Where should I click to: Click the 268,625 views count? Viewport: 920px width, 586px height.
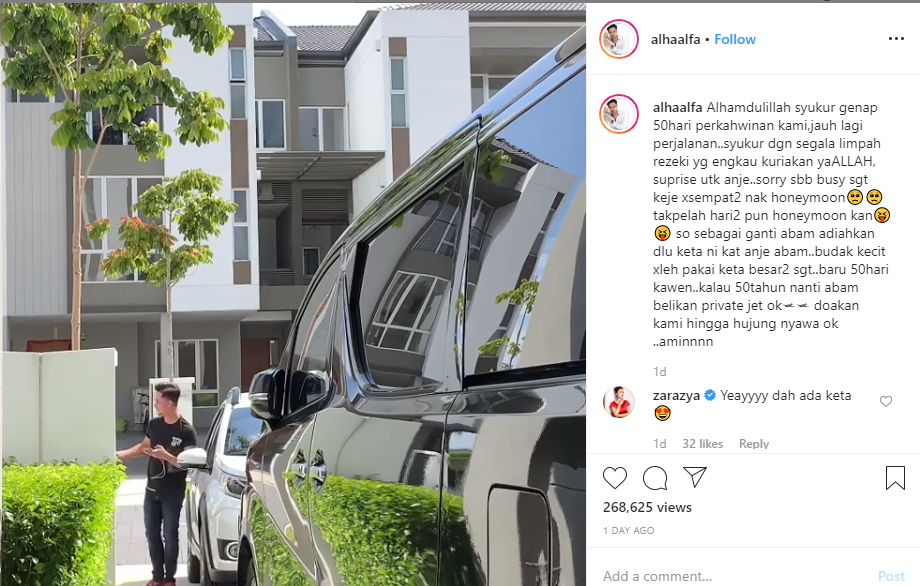click(647, 507)
